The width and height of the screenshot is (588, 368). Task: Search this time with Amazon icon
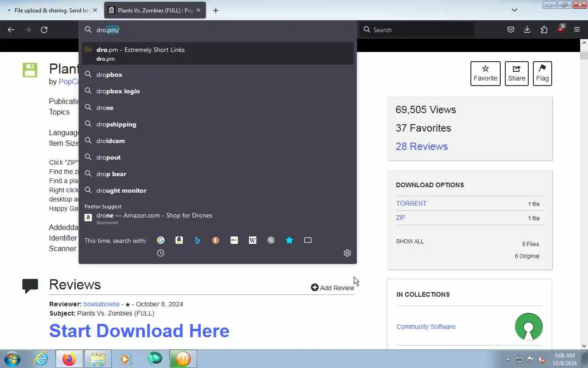179,240
